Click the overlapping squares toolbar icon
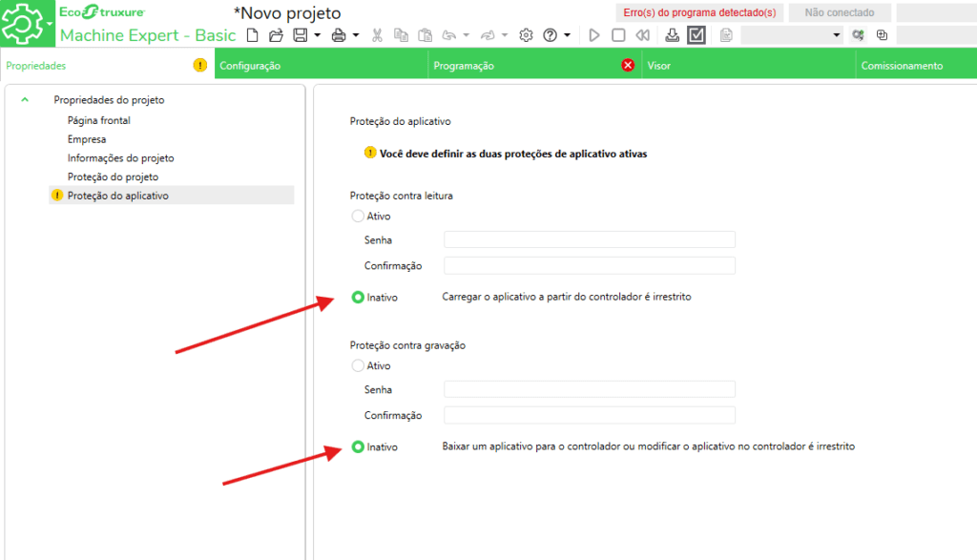977x560 pixels. 882,35
